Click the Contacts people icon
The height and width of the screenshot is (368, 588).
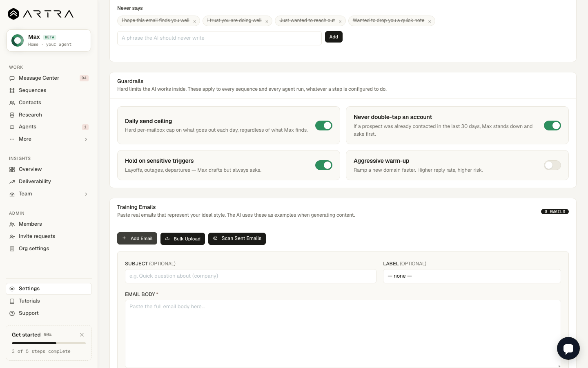pyautogui.click(x=12, y=103)
